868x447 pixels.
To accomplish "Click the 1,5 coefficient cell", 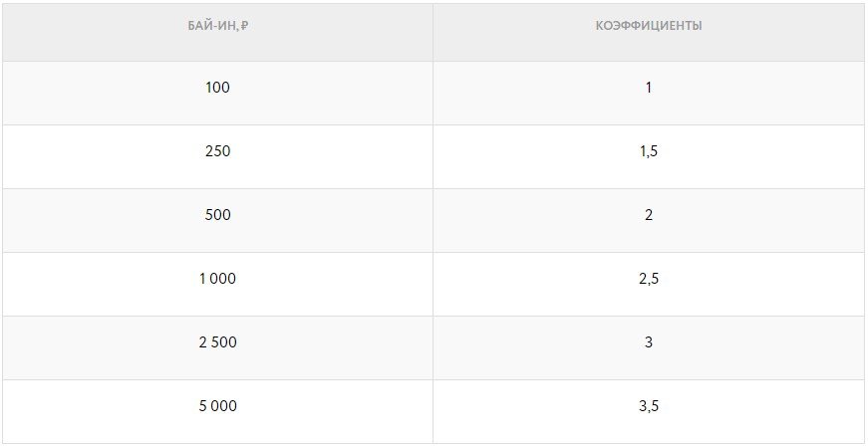I will pyautogui.click(x=648, y=151).
